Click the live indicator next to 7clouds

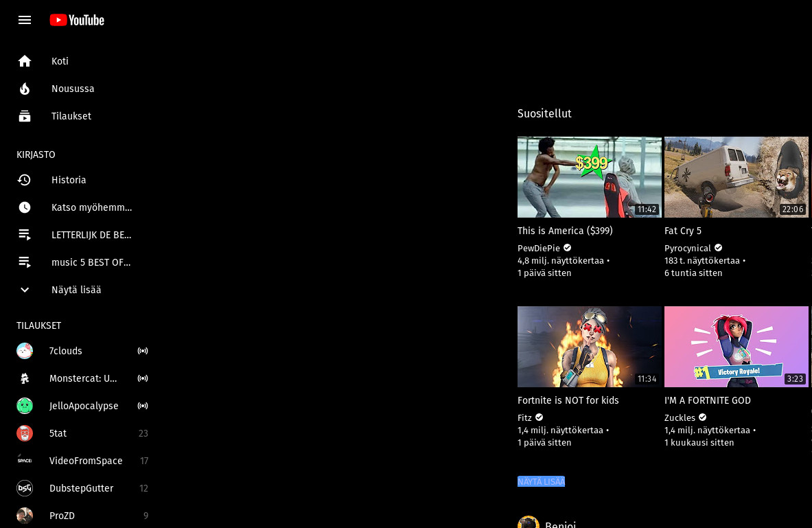click(x=142, y=351)
